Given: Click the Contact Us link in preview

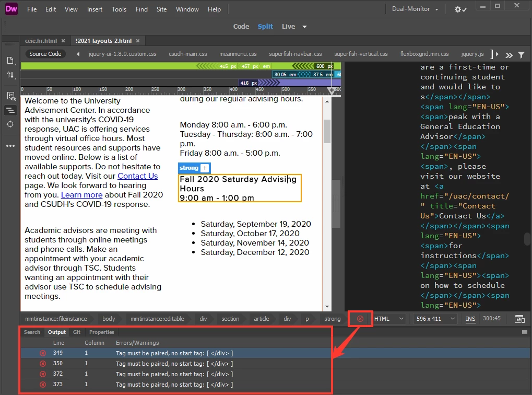Looking at the screenshot, I should (137, 176).
